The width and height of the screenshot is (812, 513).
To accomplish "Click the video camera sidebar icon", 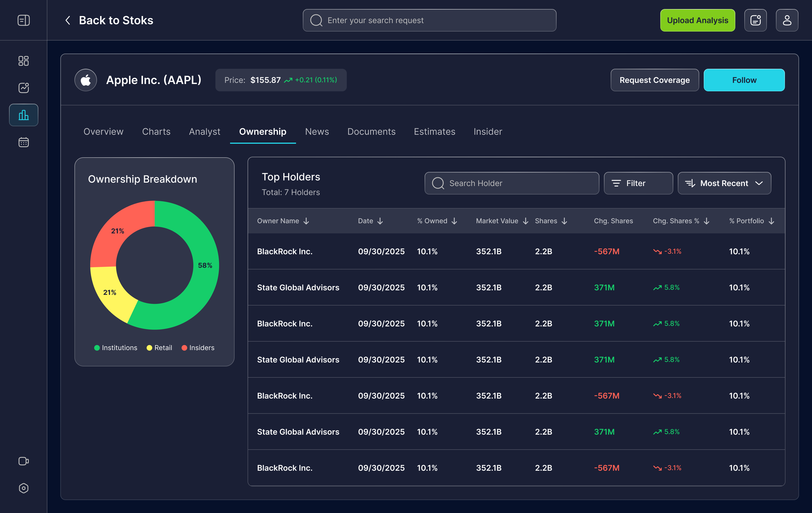I will 24,461.
